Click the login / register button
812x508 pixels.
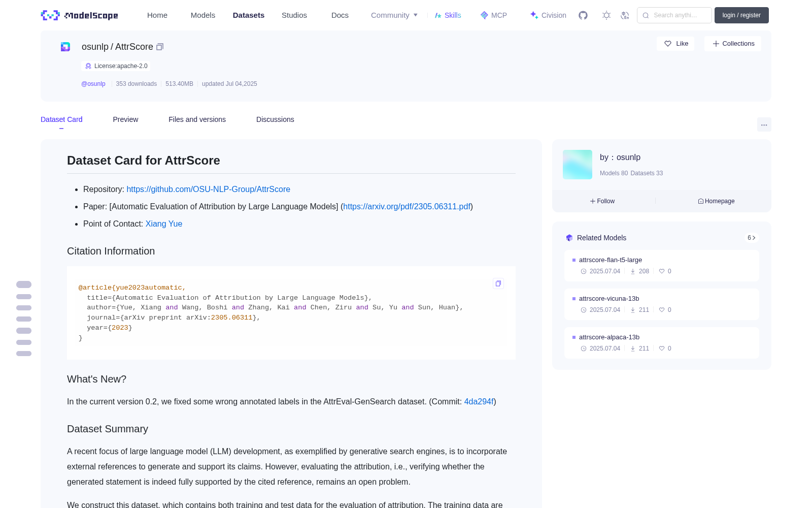pyautogui.click(x=741, y=15)
